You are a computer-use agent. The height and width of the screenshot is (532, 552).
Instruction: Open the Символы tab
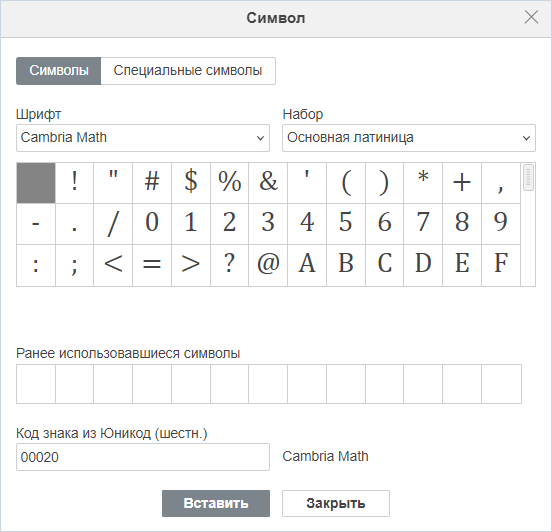coord(58,71)
